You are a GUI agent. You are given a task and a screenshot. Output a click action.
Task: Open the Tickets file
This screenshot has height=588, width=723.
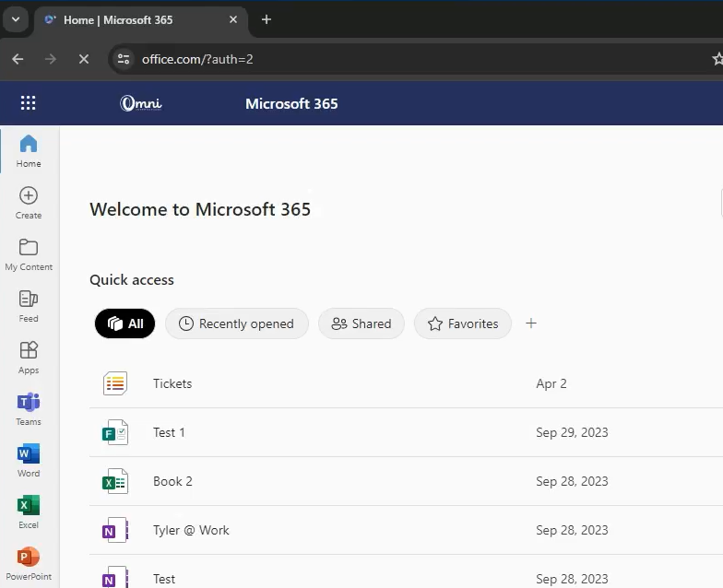[x=172, y=383]
